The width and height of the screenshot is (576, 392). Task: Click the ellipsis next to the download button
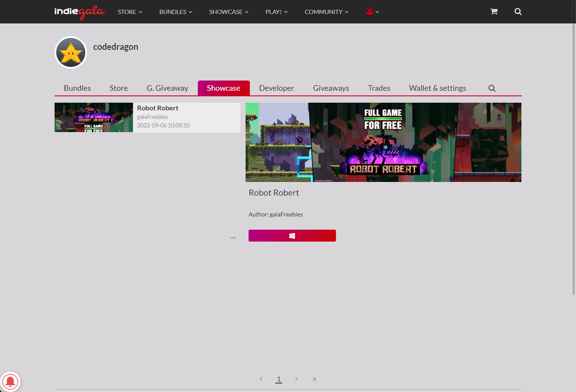pyautogui.click(x=233, y=237)
